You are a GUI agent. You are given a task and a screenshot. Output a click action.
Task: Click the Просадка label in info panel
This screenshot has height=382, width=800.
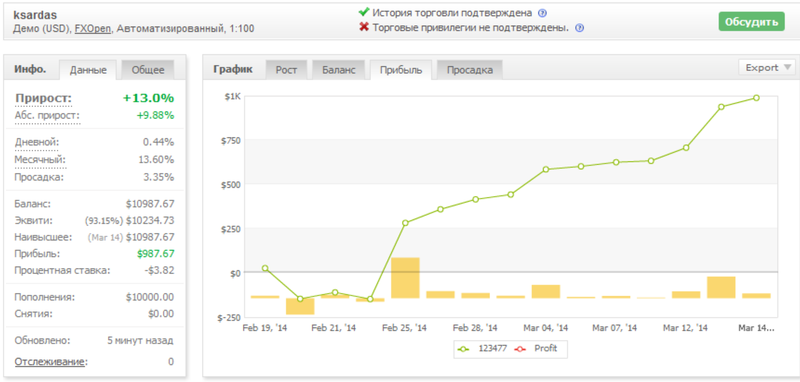40,177
